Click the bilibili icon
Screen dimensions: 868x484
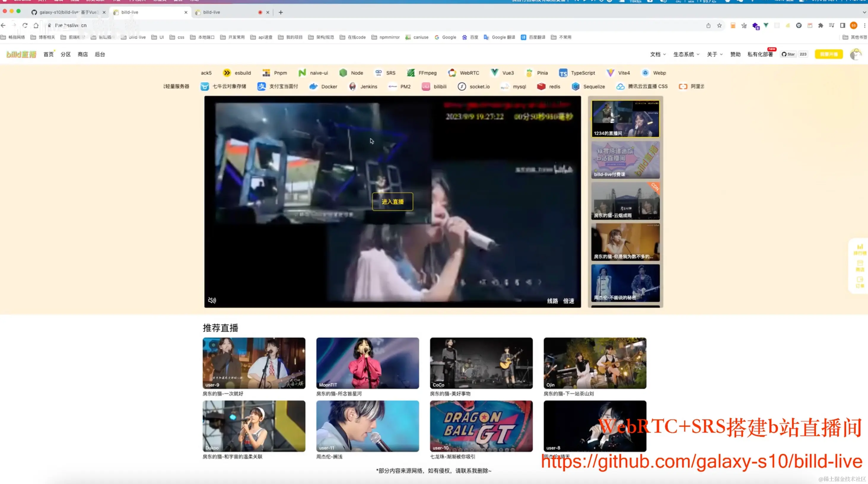(426, 87)
